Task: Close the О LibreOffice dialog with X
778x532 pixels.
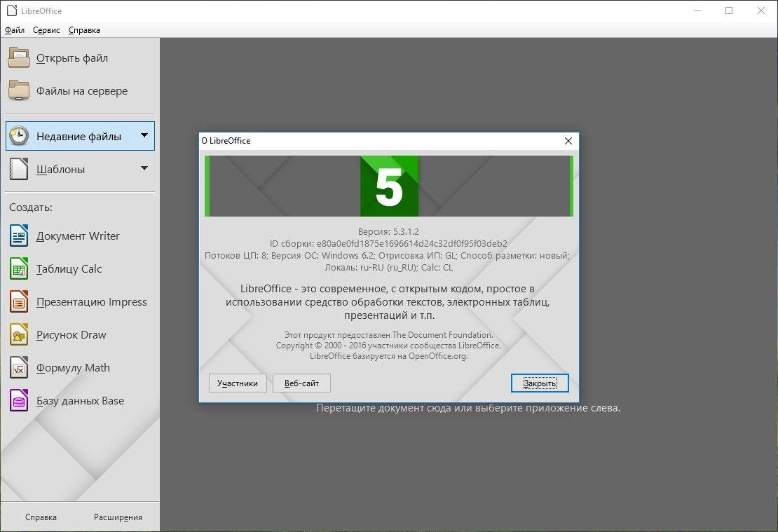Action: (568, 141)
